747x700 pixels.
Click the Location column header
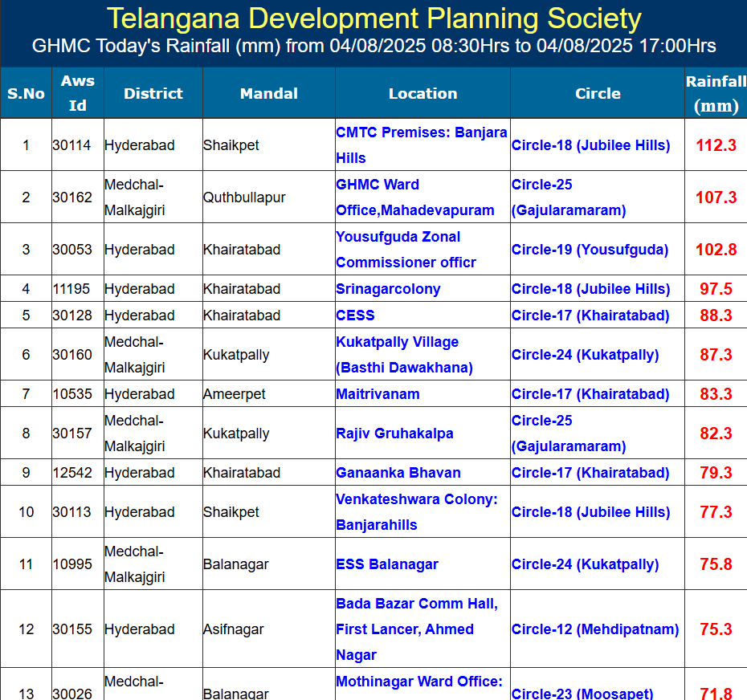point(423,93)
